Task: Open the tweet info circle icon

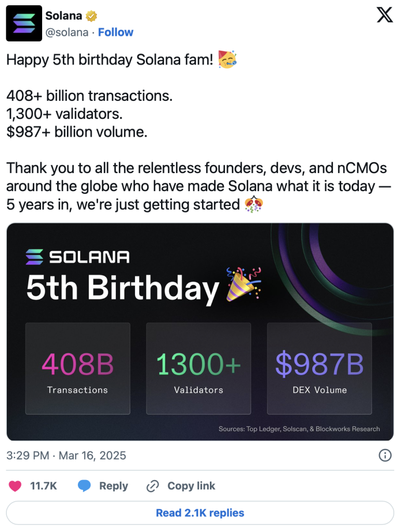Action: (x=385, y=455)
